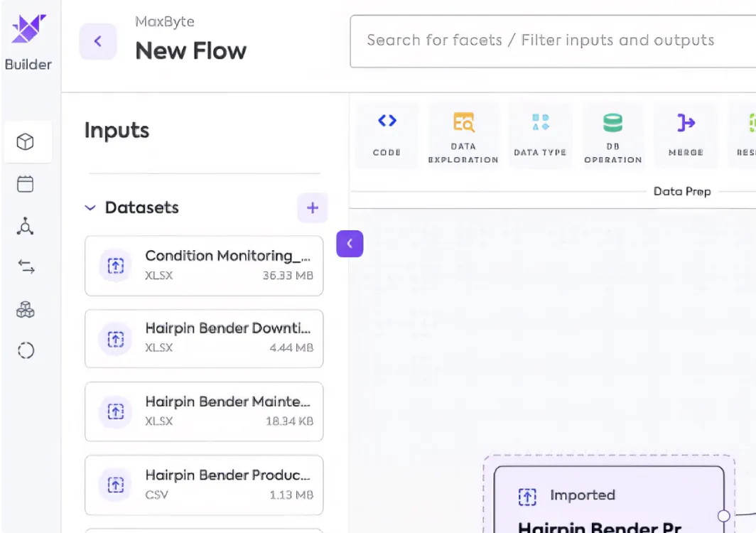Select the Data Type node

540,134
